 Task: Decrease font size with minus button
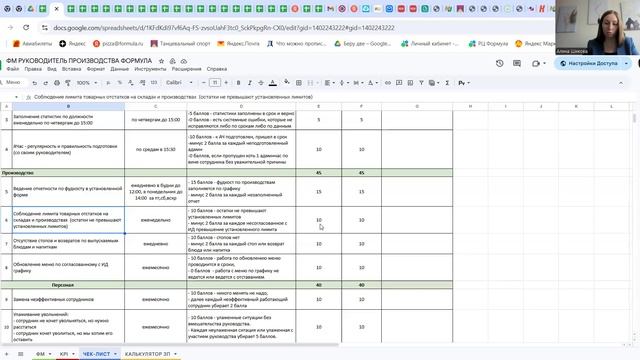pyautogui.click(x=204, y=83)
